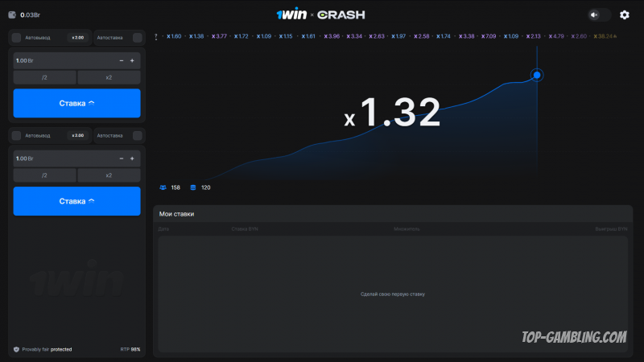Select the x3.77 history result
Viewport: 644px width, 362px height.
[x=219, y=36]
